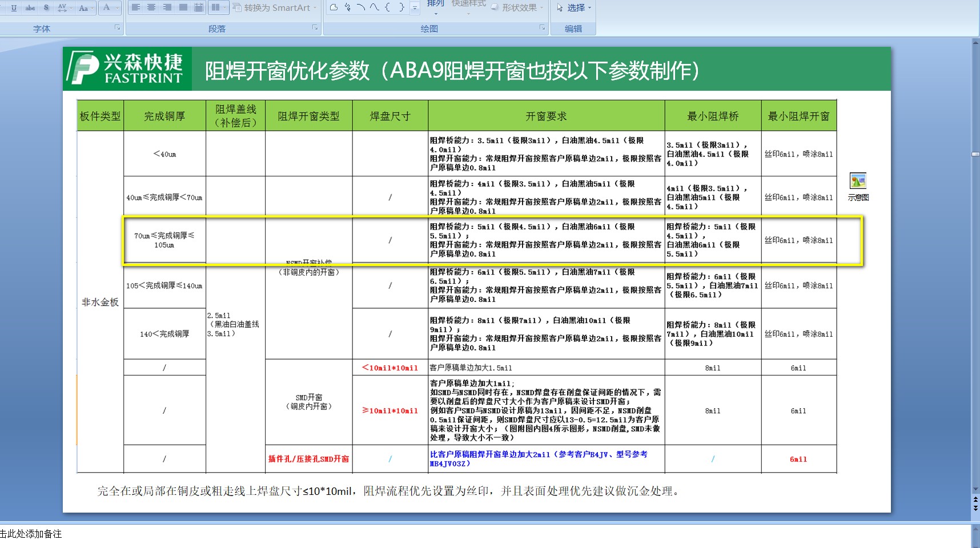
Task: Open the columns dropdown
Action: 218,7
